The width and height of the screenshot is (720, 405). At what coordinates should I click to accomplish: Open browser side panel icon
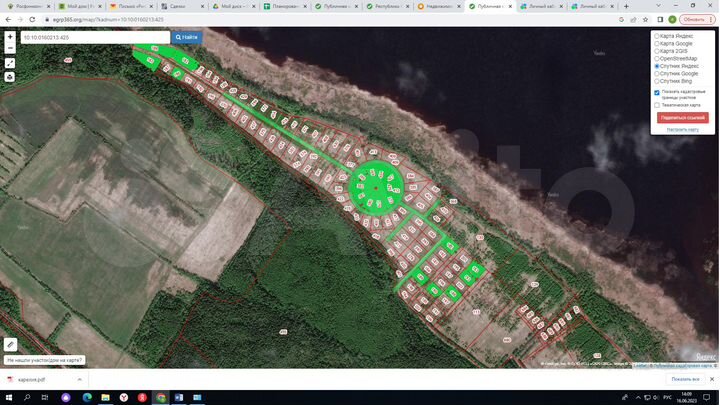point(660,20)
